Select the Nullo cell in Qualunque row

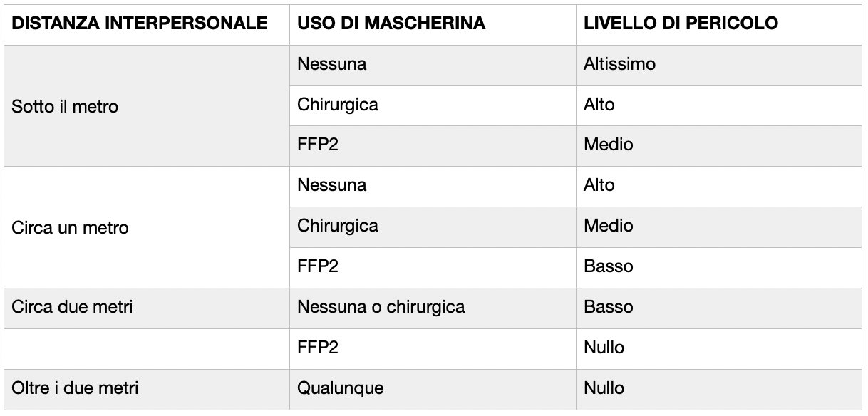(604, 388)
